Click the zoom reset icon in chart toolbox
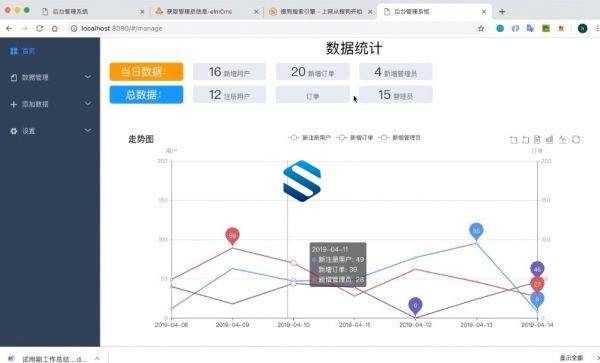 point(526,140)
